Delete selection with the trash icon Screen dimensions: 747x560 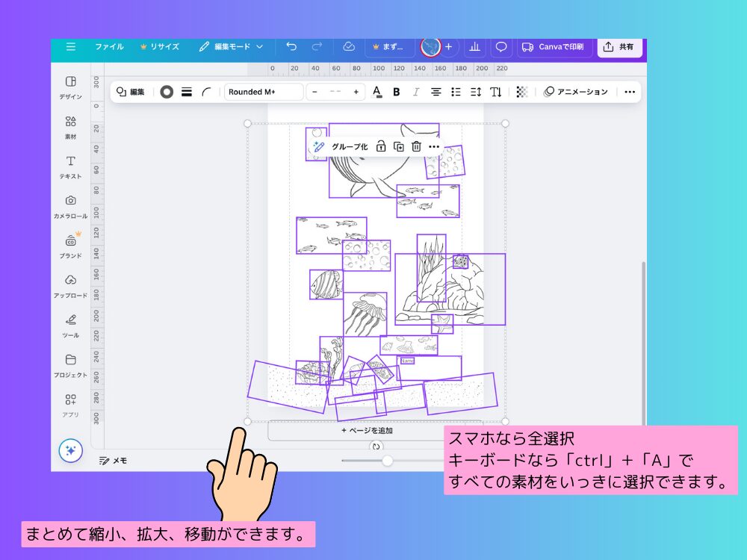click(x=417, y=147)
